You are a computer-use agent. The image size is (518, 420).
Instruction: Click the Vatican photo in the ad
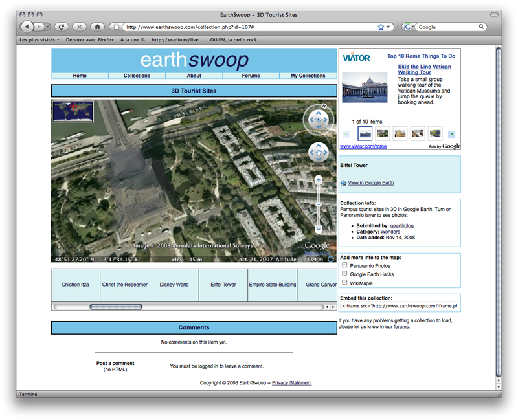[365, 87]
